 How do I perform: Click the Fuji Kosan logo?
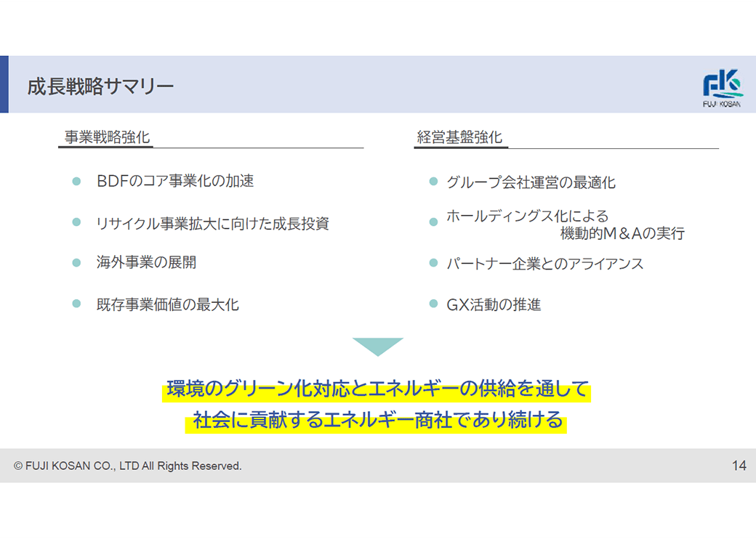click(722, 87)
